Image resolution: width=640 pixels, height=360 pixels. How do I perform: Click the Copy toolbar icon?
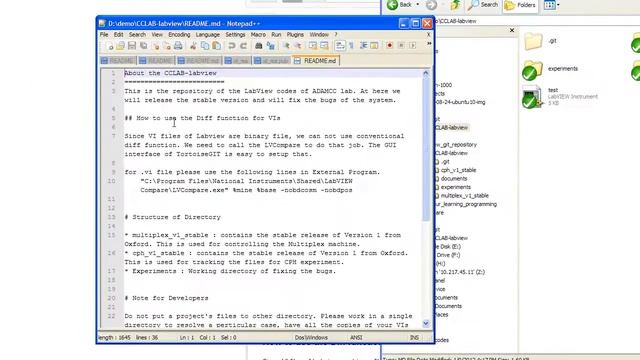coord(205,46)
